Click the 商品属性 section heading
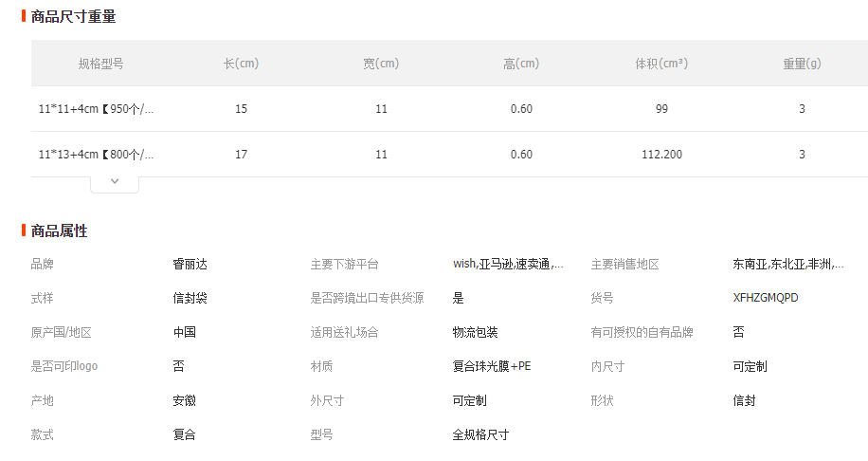Viewport: 868px width, 461px height. [59, 230]
